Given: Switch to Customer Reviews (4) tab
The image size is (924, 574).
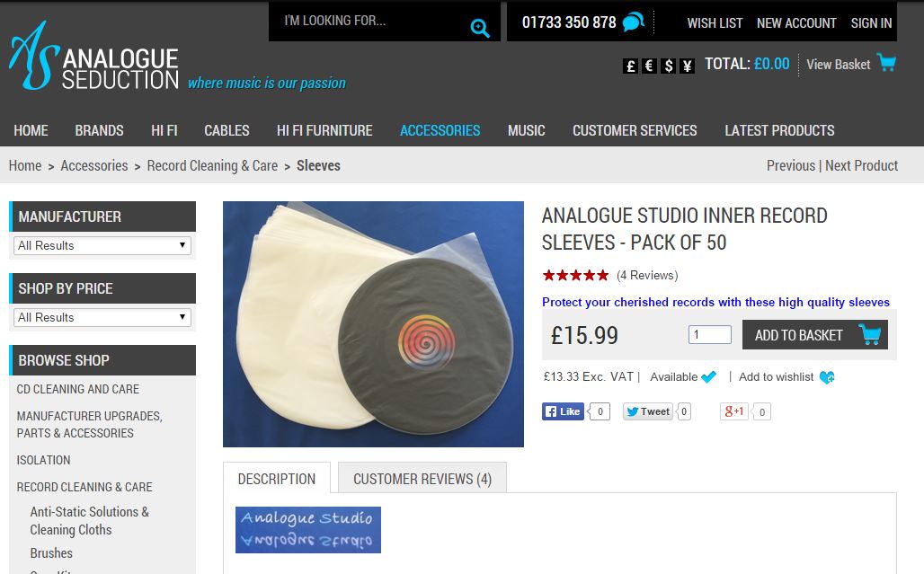Looking at the screenshot, I should click(x=422, y=479).
